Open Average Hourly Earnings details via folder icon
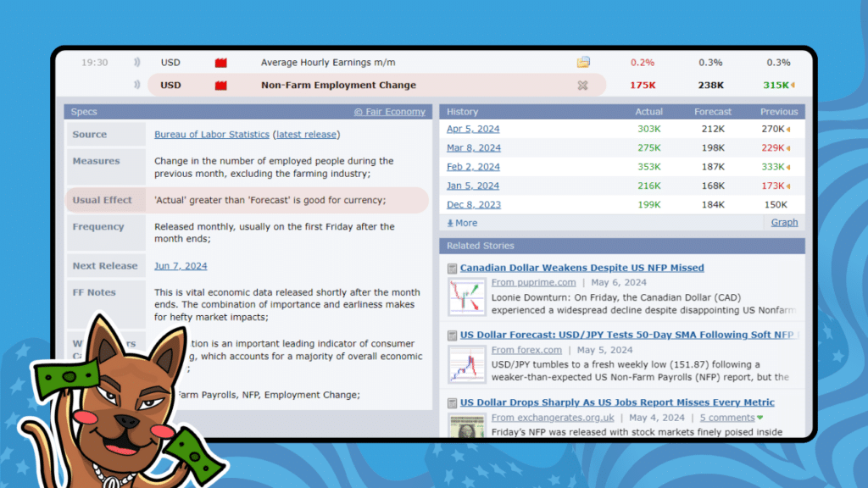This screenshot has width=868, height=488. click(582, 62)
